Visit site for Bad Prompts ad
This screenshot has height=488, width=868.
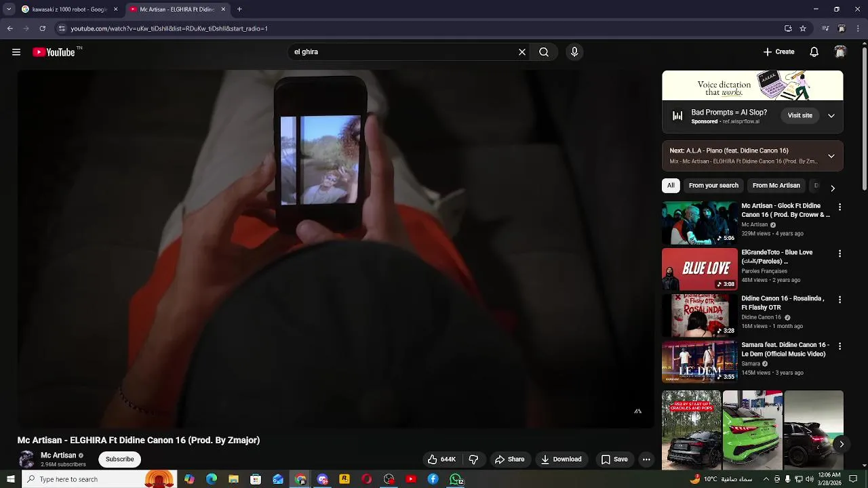(800, 115)
